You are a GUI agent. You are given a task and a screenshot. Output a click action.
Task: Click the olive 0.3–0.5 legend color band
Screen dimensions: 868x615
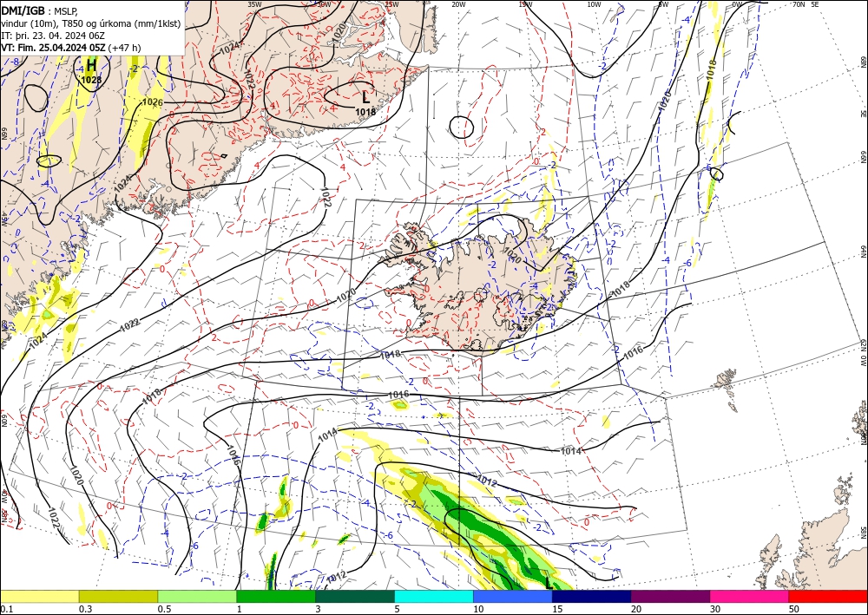tap(118, 596)
